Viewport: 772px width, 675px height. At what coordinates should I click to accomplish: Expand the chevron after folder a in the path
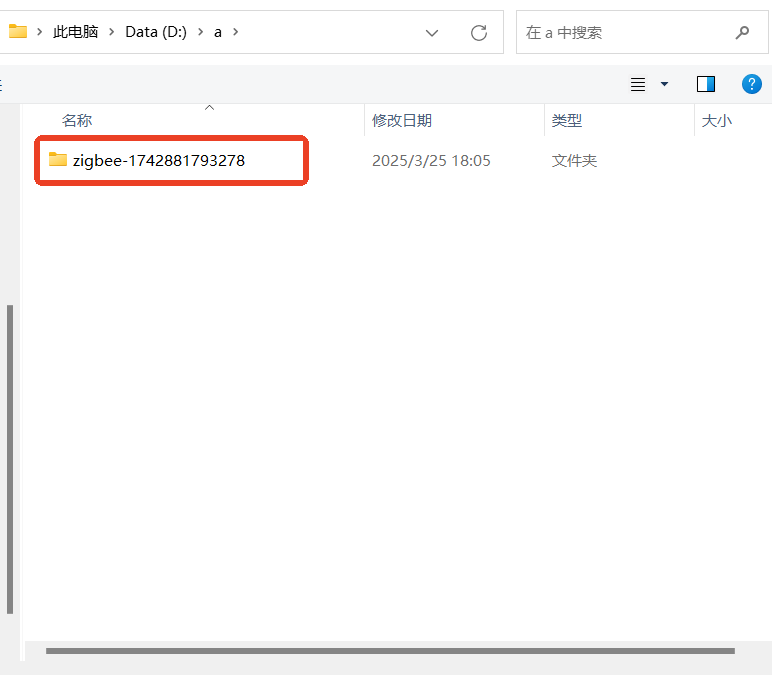pos(235,32)
